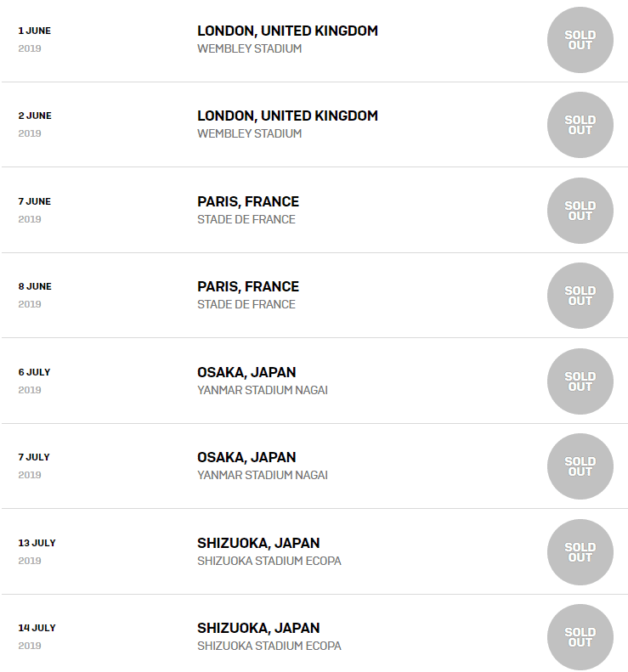This screenshot has width=628, height=672.
Task: Click Sold Out badge for 13 July Shizuoka
Action: 580,552
